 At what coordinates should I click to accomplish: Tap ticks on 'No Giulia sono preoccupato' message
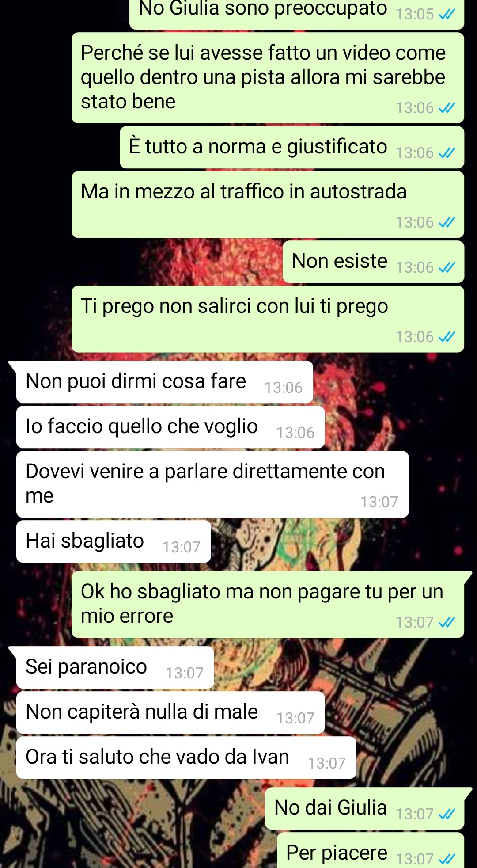pyautogui.click(x=447, y=14)
